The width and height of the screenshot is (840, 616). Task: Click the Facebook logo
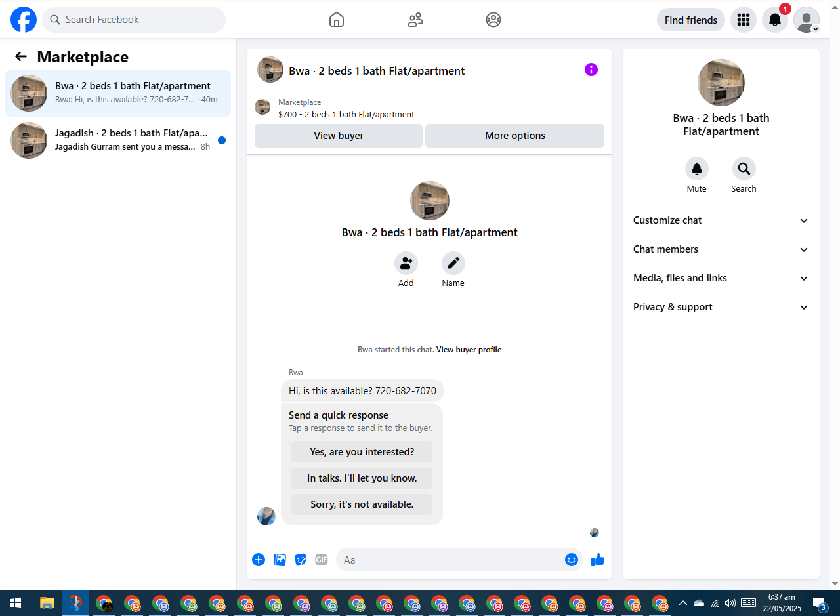point(24,20)
